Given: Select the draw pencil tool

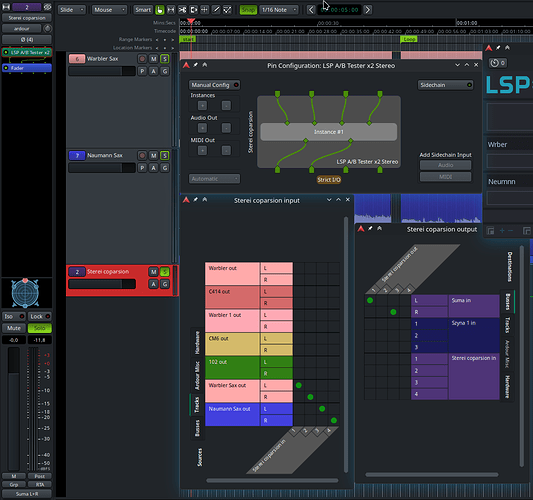Looking at the screenshot, I should (x=216, y=10).
